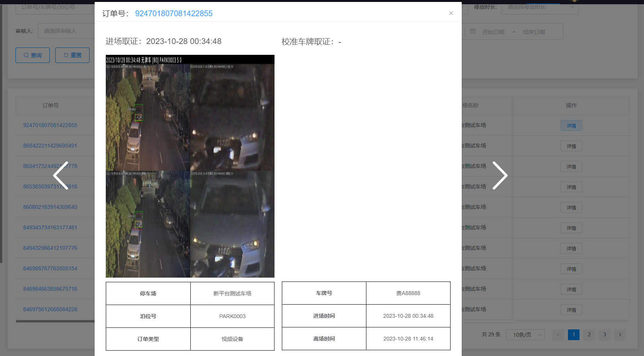This screenshot has height=356, width=644.
Task: Click the 开始日期 start date field
Action: pyautogui.click(x=493, y=32)
